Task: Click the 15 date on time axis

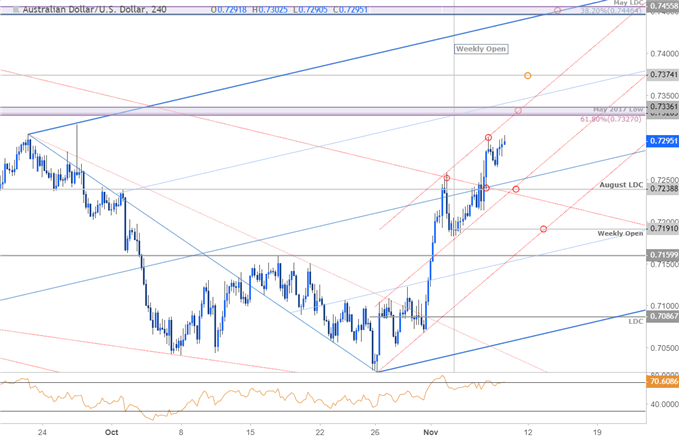Action: 250,432
